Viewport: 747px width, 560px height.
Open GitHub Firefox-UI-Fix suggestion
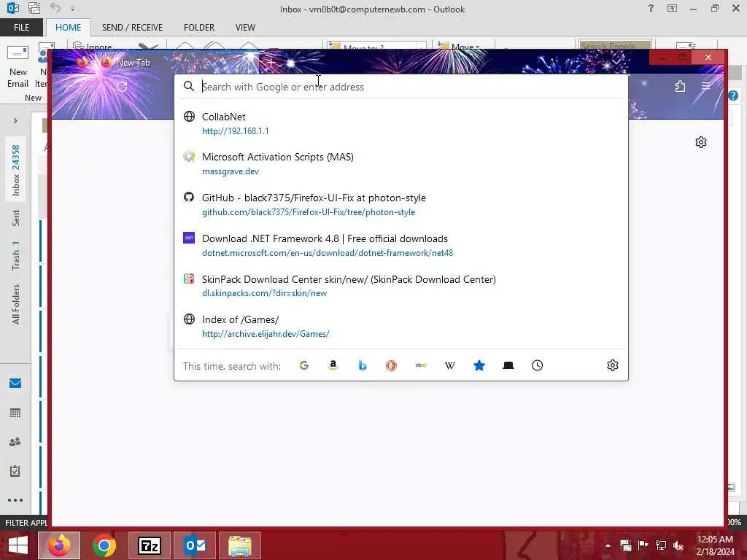(x=401, y=204)
